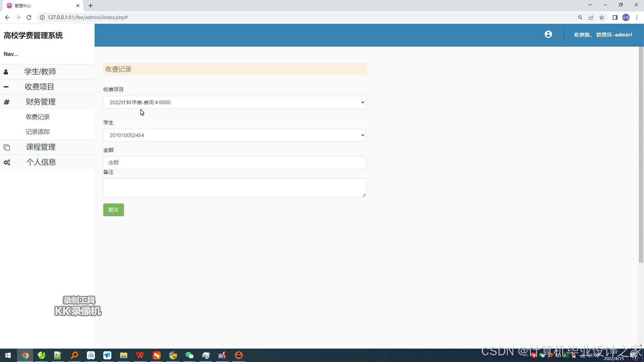Screen dimensions: 644x362
Task: Expand the 课程管理 sidebar menu
Action: 41,147
